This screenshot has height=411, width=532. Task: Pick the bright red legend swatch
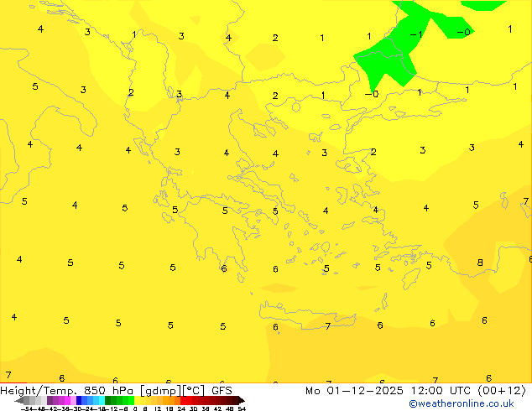click(184, 400)
